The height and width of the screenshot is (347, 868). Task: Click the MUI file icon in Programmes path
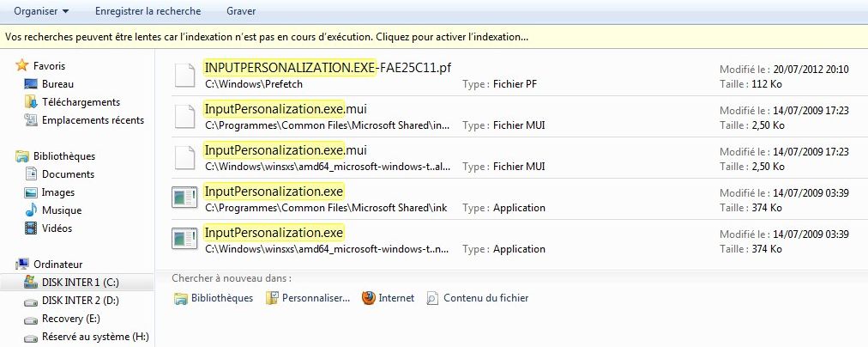pos(184,117)
